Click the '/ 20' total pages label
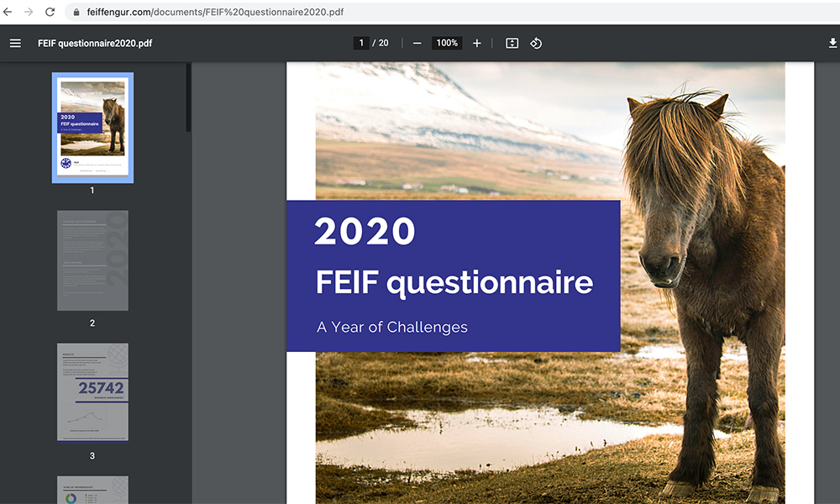Viewport: 840px width, 504px height. 381,43
